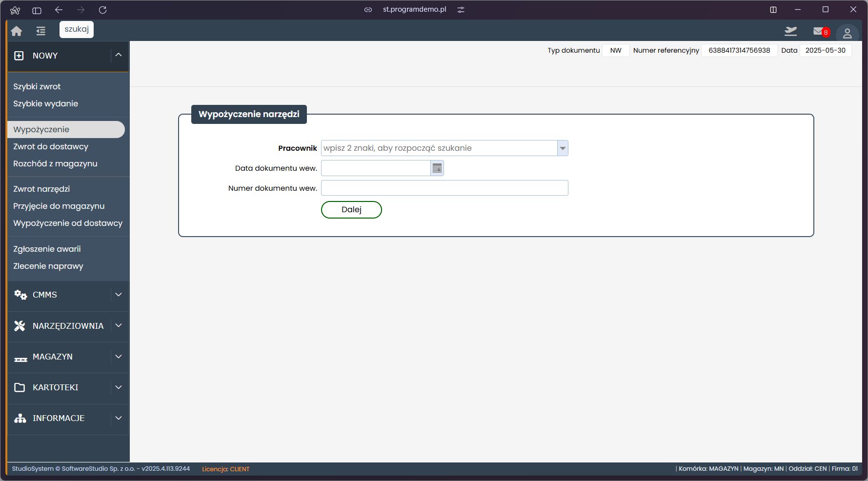
Task: Click the airplane departure icon in the header
Action: pyautogui.click(x=790, y=32)
